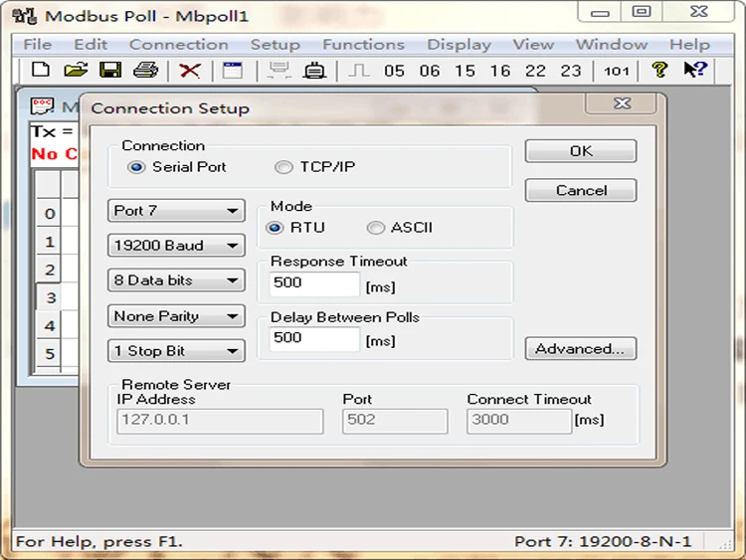Click the Remote Server Port field 502
This screenshot has width=746, height=560.
point(395,421)
